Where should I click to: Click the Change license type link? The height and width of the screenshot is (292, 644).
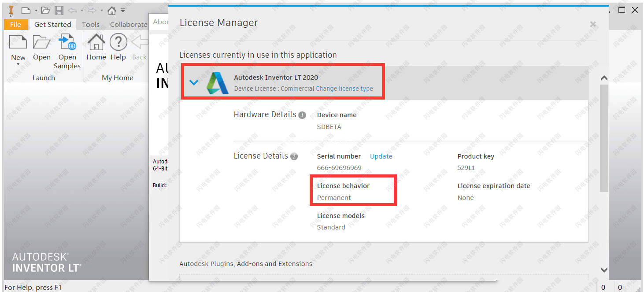tap(344, 89)
